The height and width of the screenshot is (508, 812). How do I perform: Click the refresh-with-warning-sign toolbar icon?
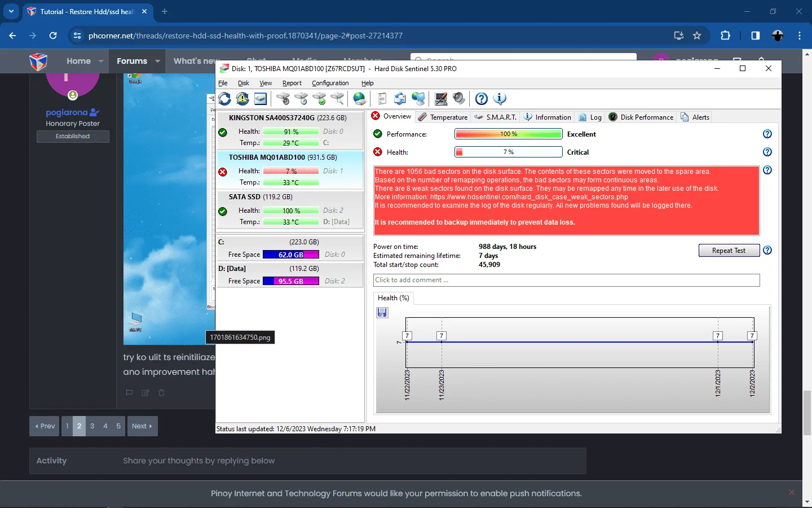[242, 99]
